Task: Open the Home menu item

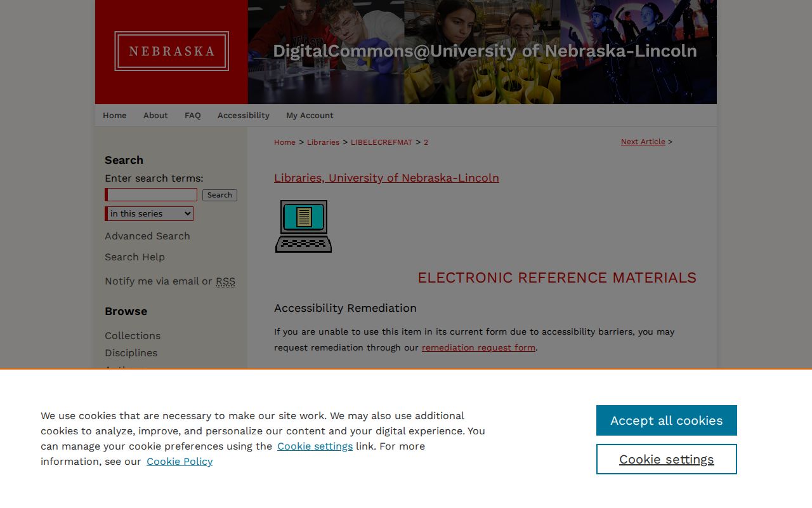Action: [115, 116]
